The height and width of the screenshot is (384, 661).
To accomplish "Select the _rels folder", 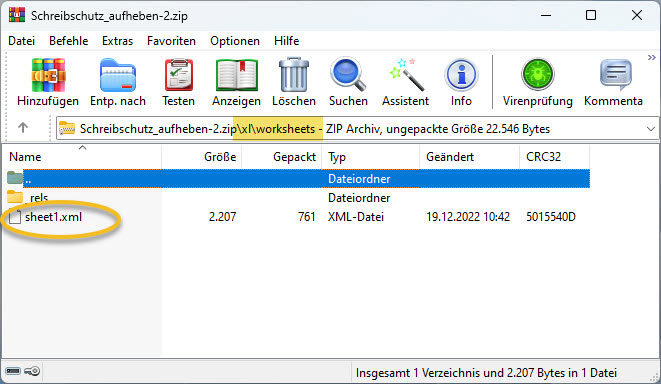I will coord(39,198).
